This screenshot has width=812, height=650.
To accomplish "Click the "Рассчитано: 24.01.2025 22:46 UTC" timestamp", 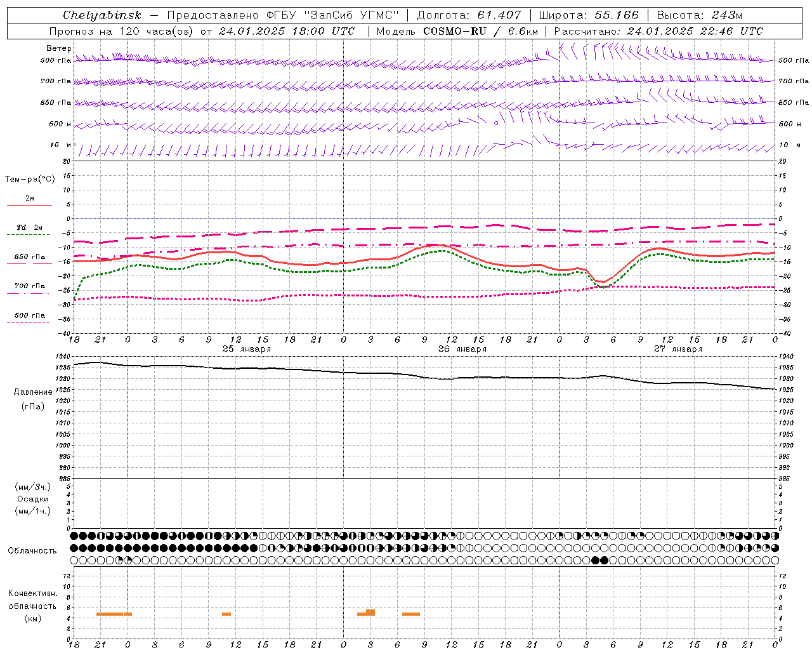I will click(x=658, y=31).
